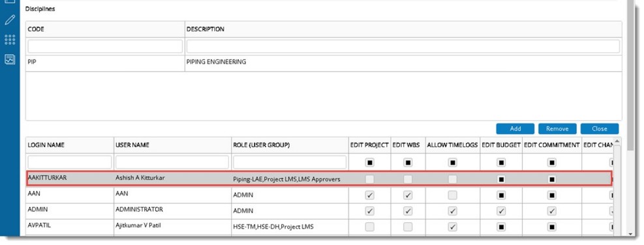Toggle the EDIT BUDGET filter checkbox
Viewport: 644px width, 245px height.
pyautogui.click(x=501, y=163)
